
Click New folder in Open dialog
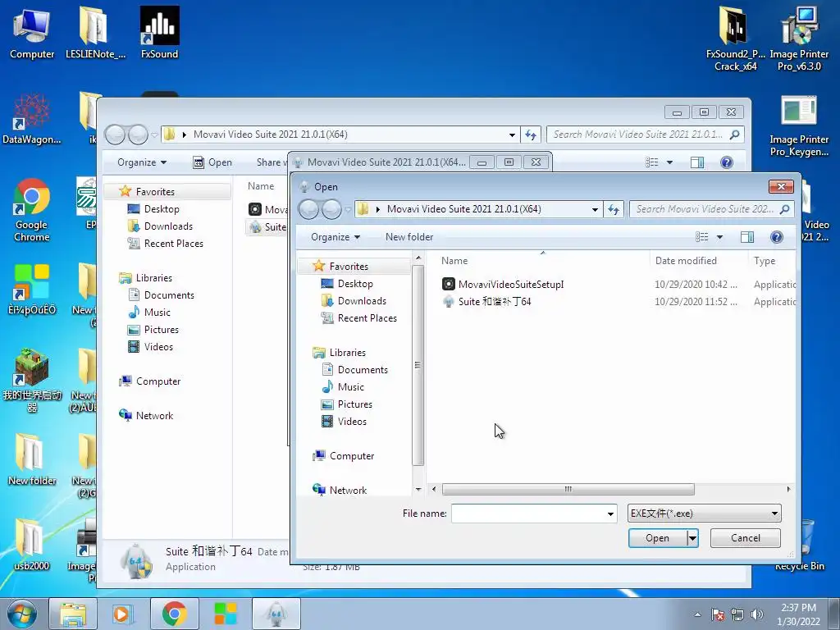pos(409,237)
